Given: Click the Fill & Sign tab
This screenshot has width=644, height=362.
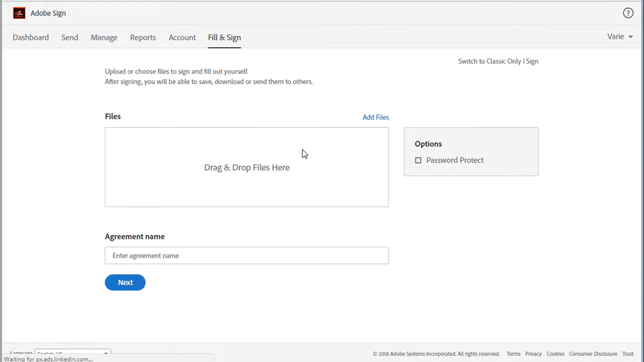Looking at the screenshot, I should [x=224, y=38].
